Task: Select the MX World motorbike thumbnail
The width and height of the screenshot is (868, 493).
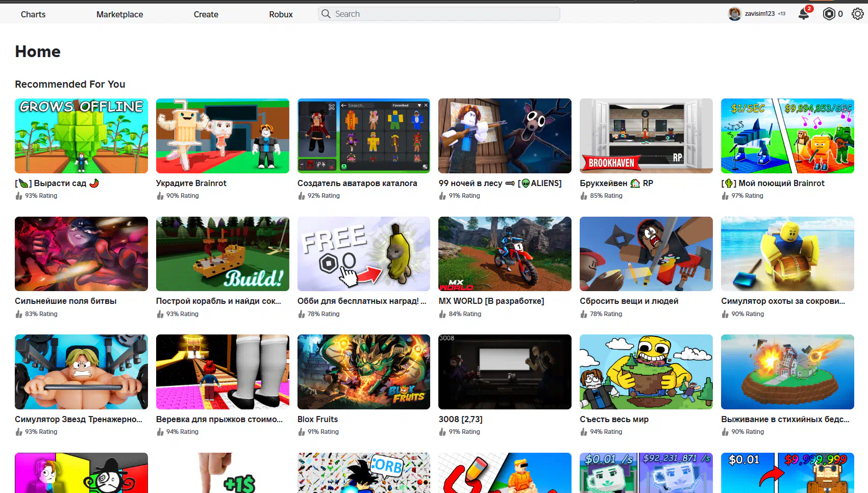Action: (505, 254)
